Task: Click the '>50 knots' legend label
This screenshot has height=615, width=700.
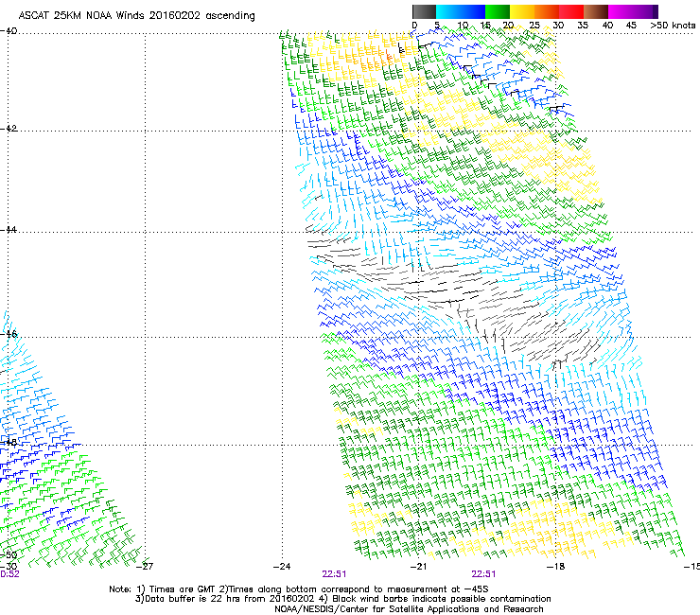Action: (673, 26)
